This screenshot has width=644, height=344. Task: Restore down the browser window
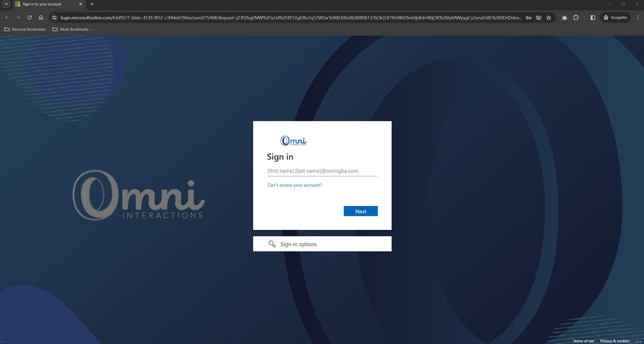(623, 4)
